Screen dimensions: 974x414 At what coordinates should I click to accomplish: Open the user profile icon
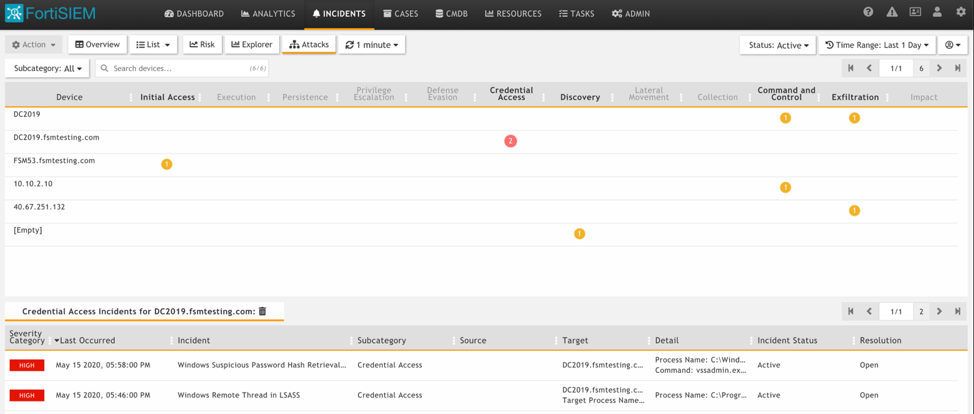pyautogui.click(x=938, y=12)
